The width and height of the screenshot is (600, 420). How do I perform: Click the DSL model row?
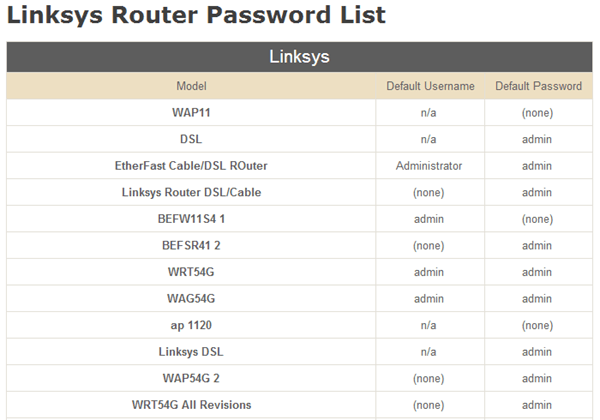click(x=191, y=139)
